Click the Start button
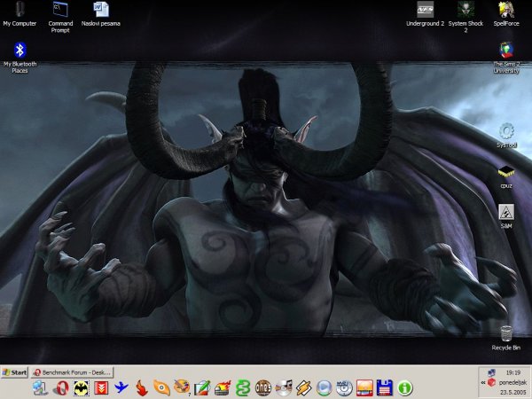Image resolution: width=532 pixels, height=399 pixels. [x=14, y=372]
